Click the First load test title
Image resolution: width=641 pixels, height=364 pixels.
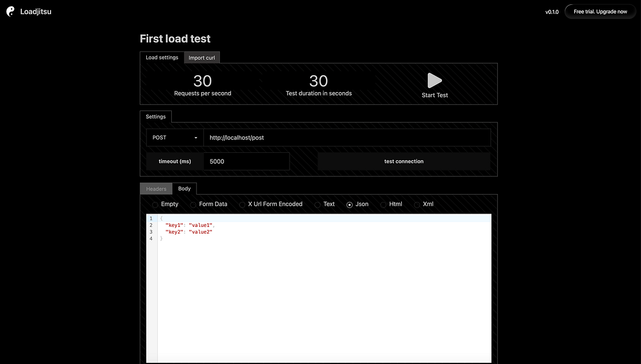pos(175,38)
